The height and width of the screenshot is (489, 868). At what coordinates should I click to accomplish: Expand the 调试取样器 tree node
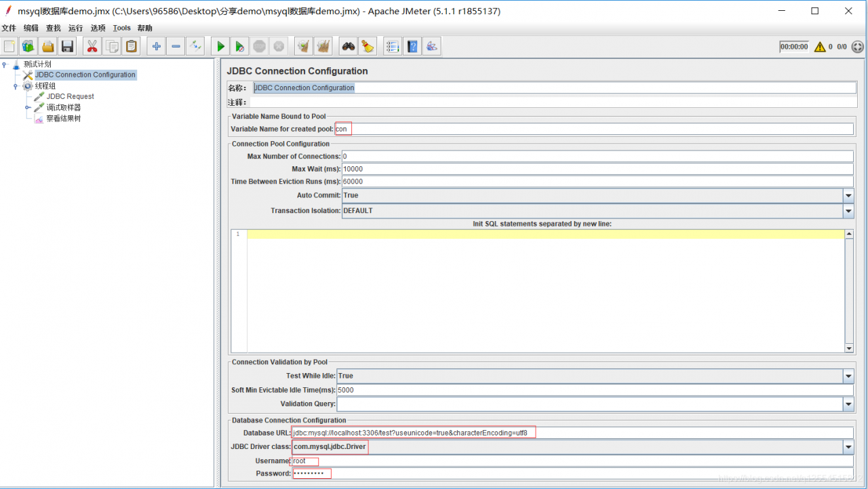[x=28, y=107]
